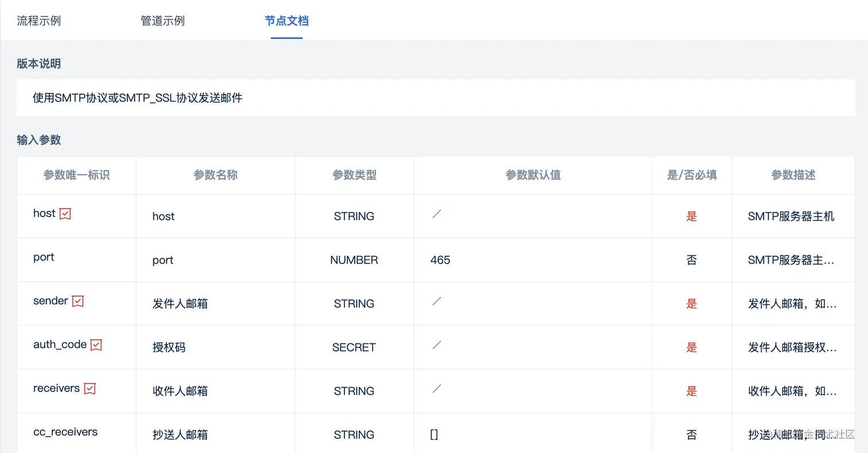Click the 发件人邮箱，如… description
This screenshot has height=453, width=868.
pos(792,304)
